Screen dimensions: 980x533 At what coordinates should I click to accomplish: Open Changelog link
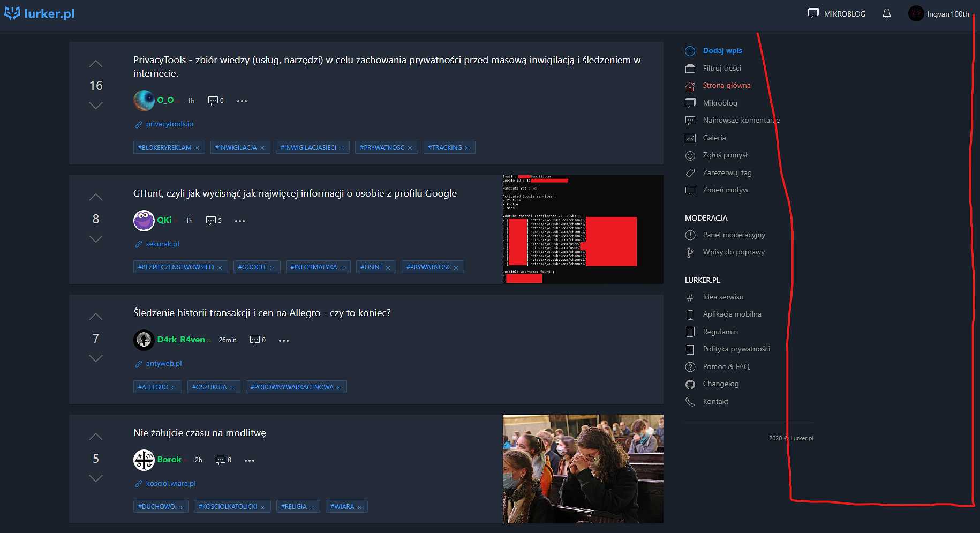[712, 384]
